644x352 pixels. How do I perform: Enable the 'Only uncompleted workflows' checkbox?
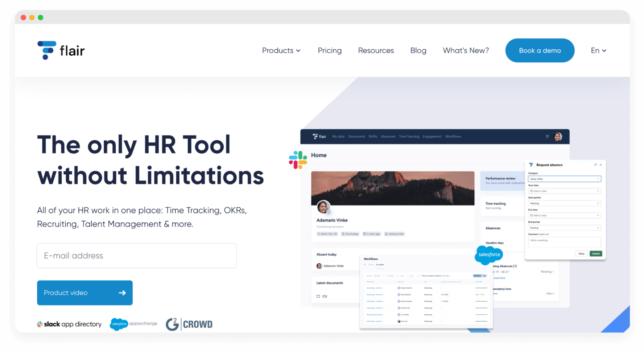click(x=420, y=276)
